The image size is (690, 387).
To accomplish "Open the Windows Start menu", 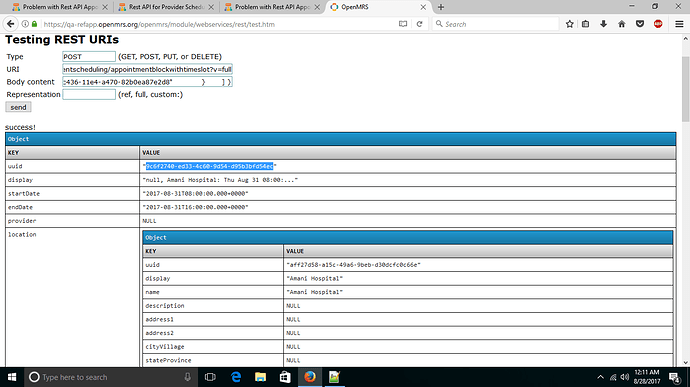I will 12,377.
